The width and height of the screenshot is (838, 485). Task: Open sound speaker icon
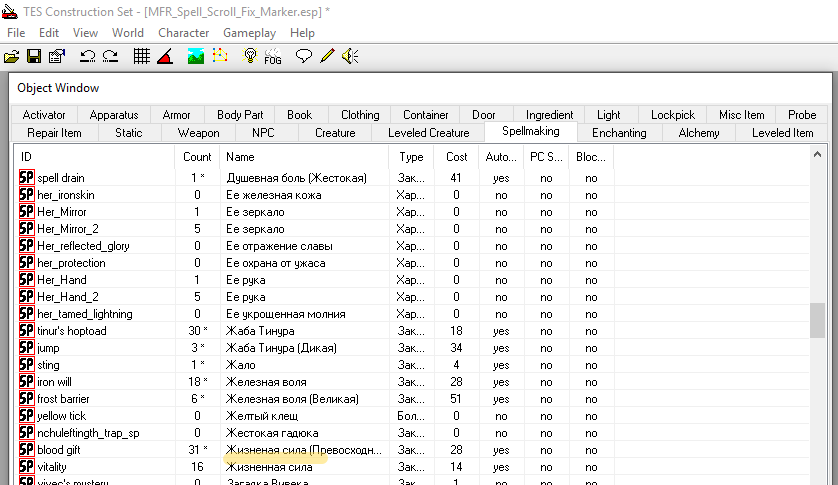(350, 56)
